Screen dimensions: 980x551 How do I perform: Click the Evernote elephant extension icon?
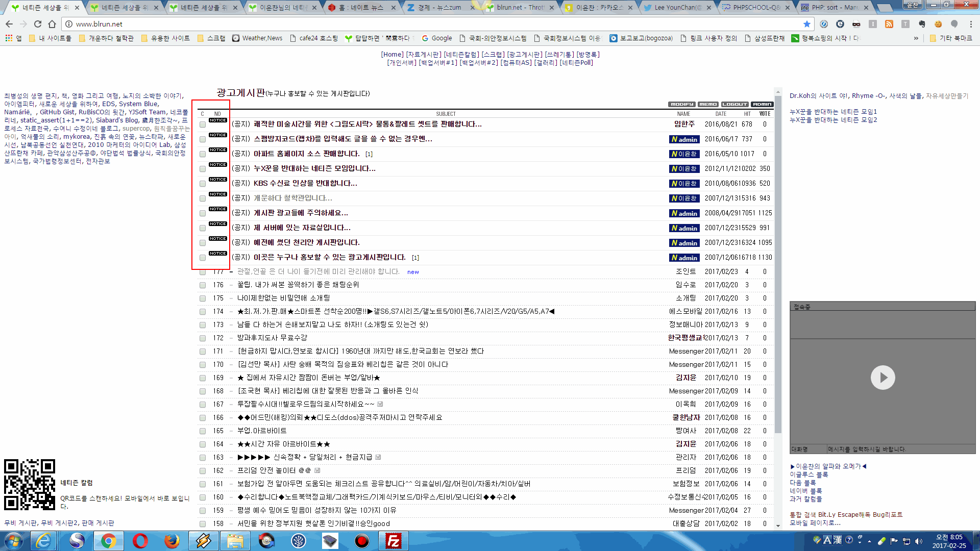(922, 24)
